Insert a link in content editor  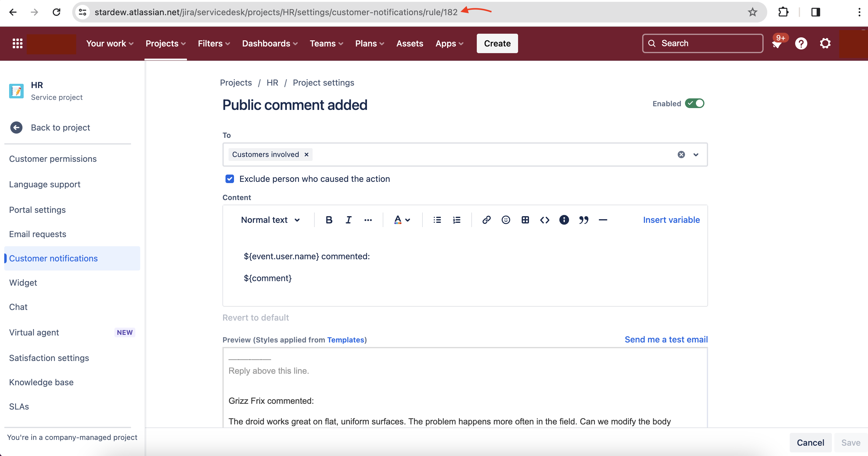[x=486, y=220]
